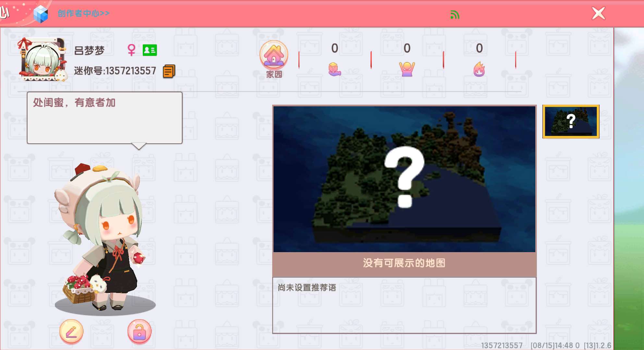The image size is (644, 350).
Task: Click the large map preview image
Action: click(x=404, y=179)
